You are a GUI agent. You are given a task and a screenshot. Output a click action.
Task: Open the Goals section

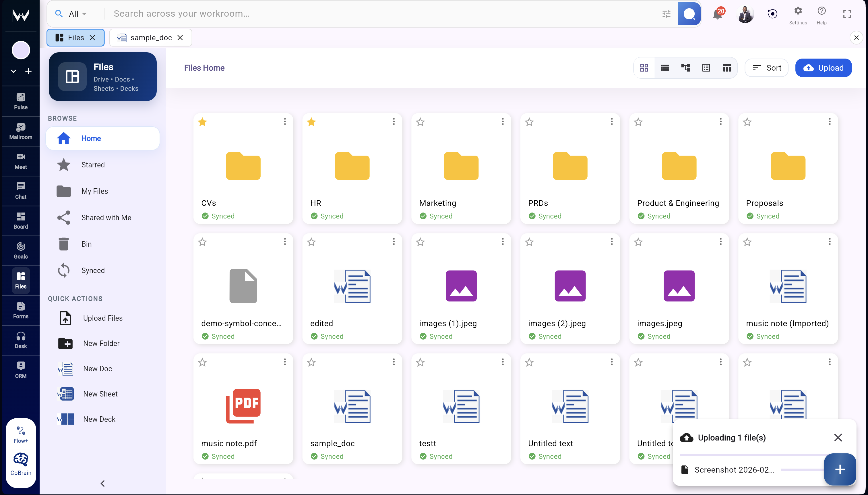20,250
